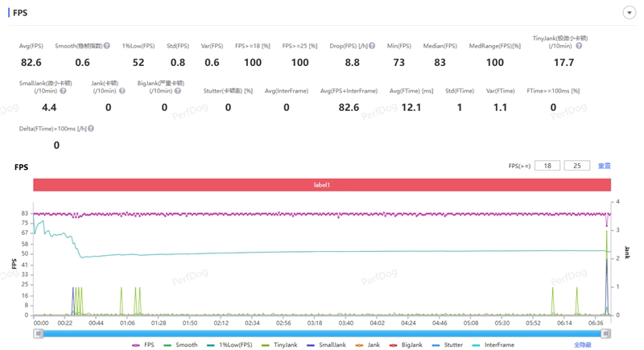The image size is (644, 350).
Task: Toggle Smooth series in chart legend
Action: 180,344
